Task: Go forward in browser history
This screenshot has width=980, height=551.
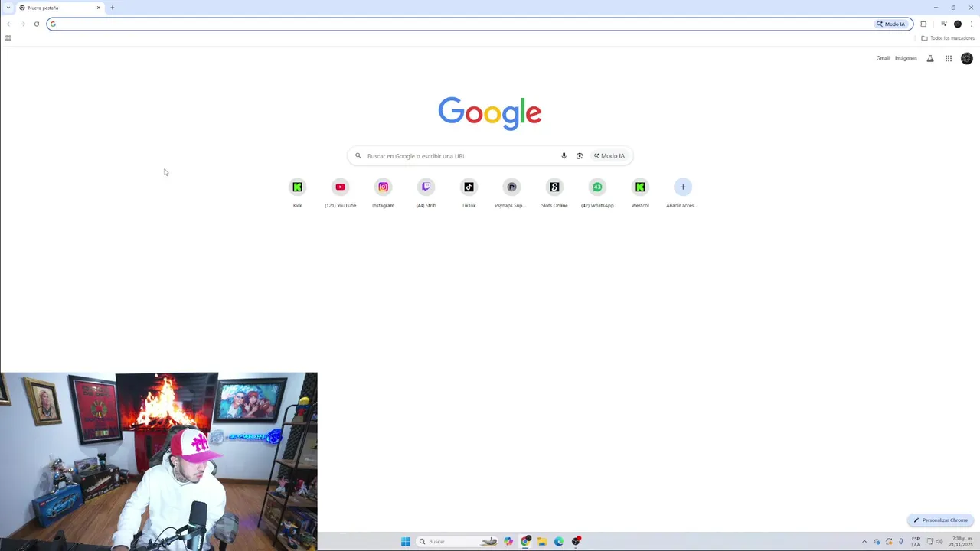Action: pyautogui.click(x=23, y=24)
